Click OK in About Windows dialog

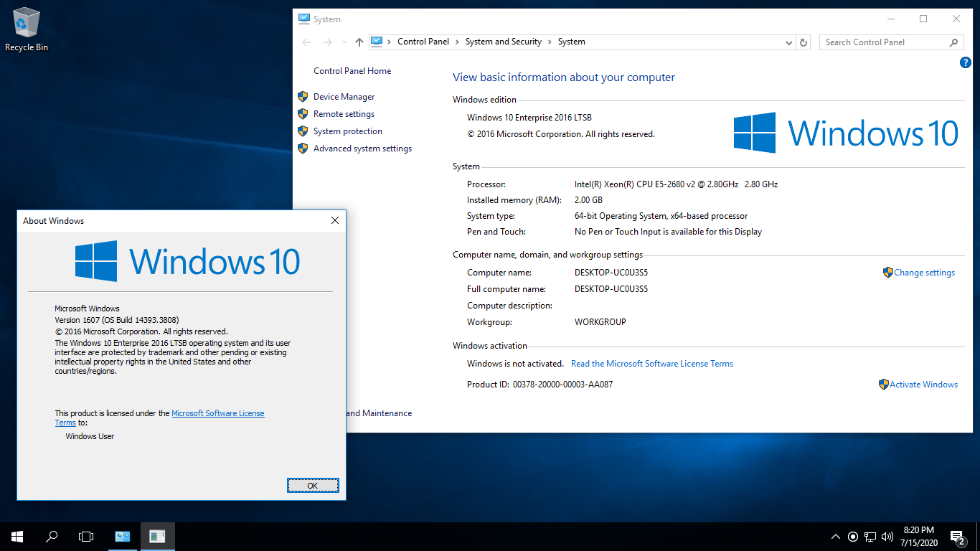pyautogui.click(x=313, y=486)
